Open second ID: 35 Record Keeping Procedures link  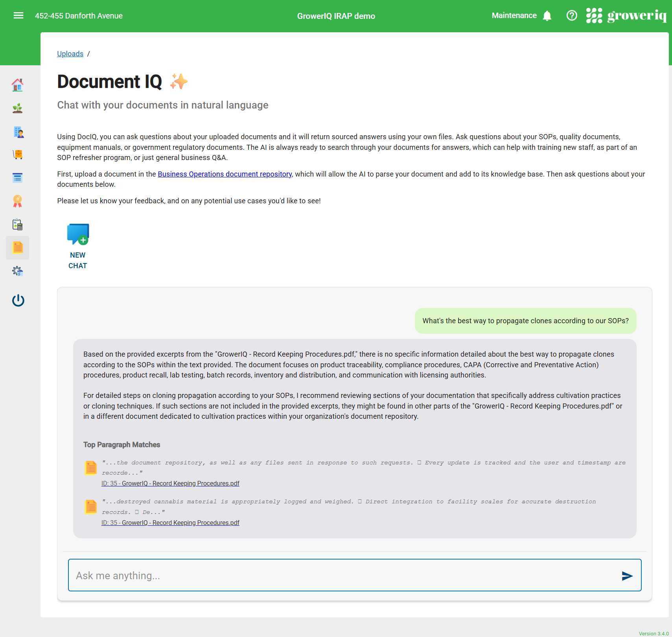coord(170,523)
